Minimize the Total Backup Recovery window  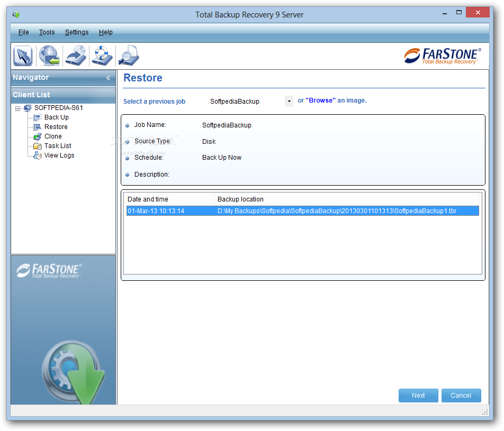[x=445, y=13]
